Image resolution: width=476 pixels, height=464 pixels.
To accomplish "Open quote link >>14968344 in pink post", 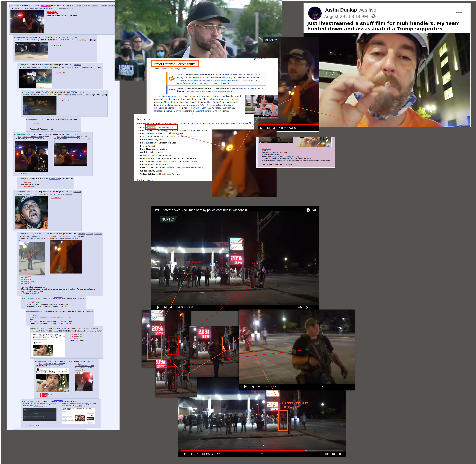I will pyautogui.click(x=266, y=149).
